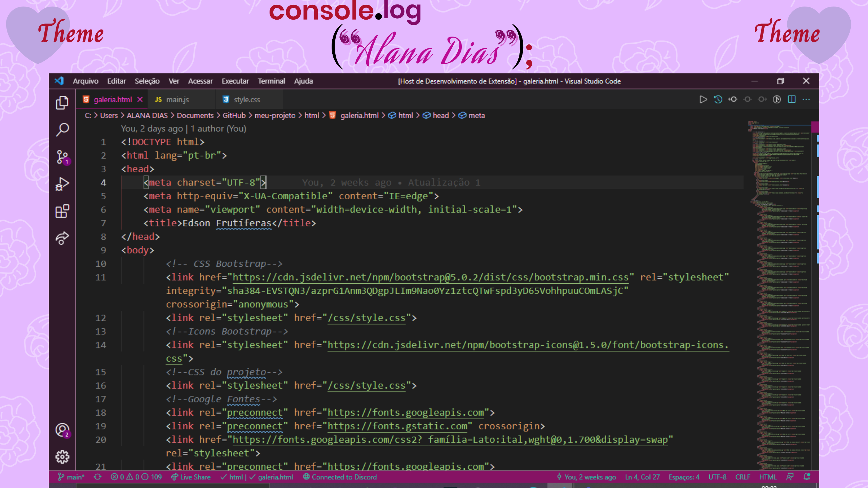Open the Search view in activity bar
The width and height of the screenshot is (868, 488).
62,129
